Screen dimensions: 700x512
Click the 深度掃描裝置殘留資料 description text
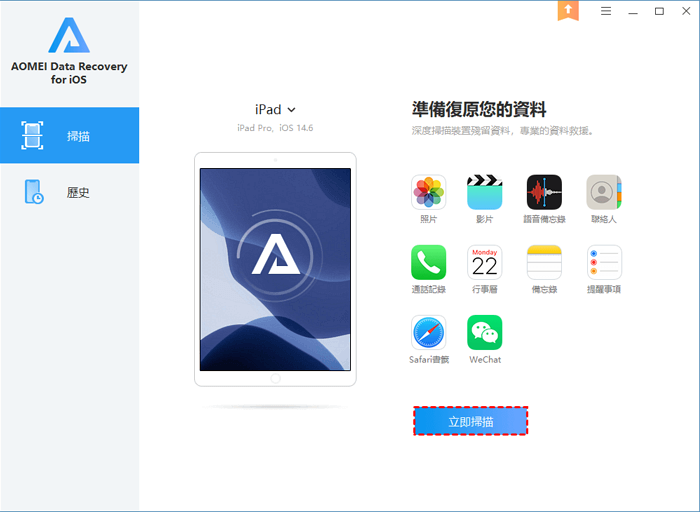(502, 131)
